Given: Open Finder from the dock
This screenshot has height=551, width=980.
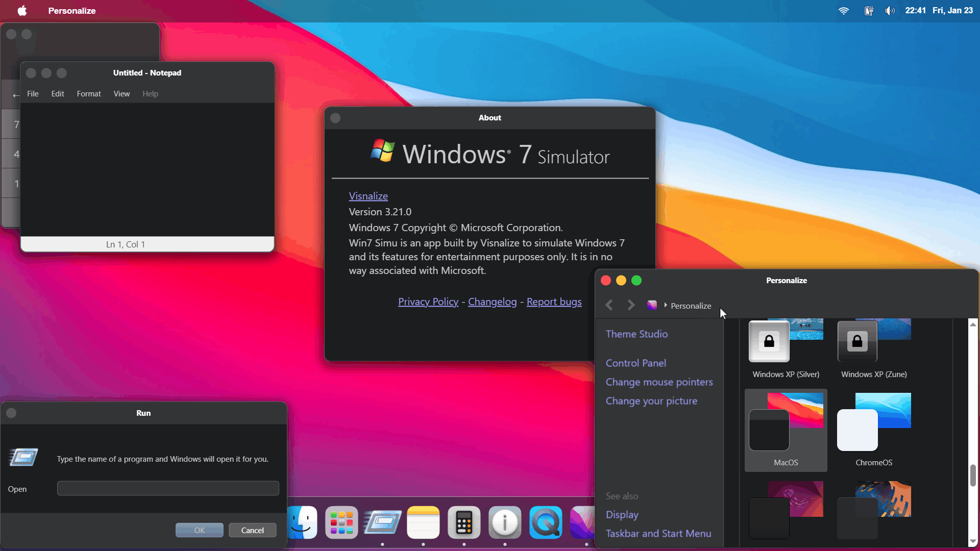Looking at the screenshot, I should coord(303,522).
